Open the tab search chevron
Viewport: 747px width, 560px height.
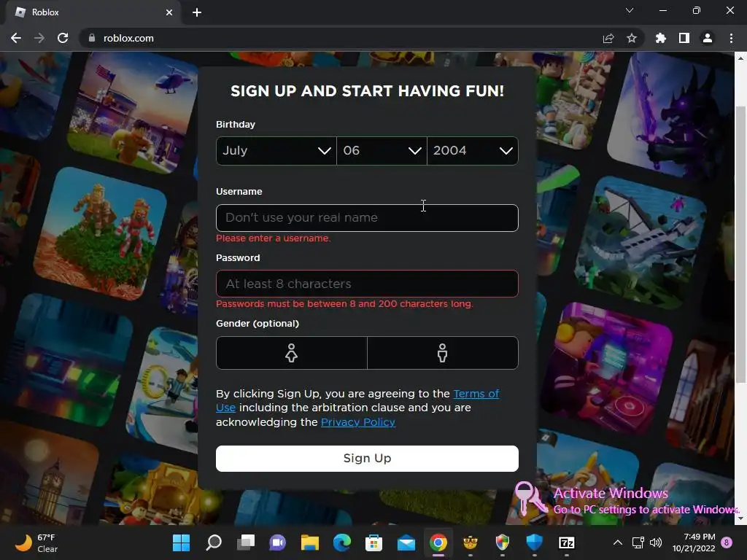pyautogui.click(x=630, y=10)
